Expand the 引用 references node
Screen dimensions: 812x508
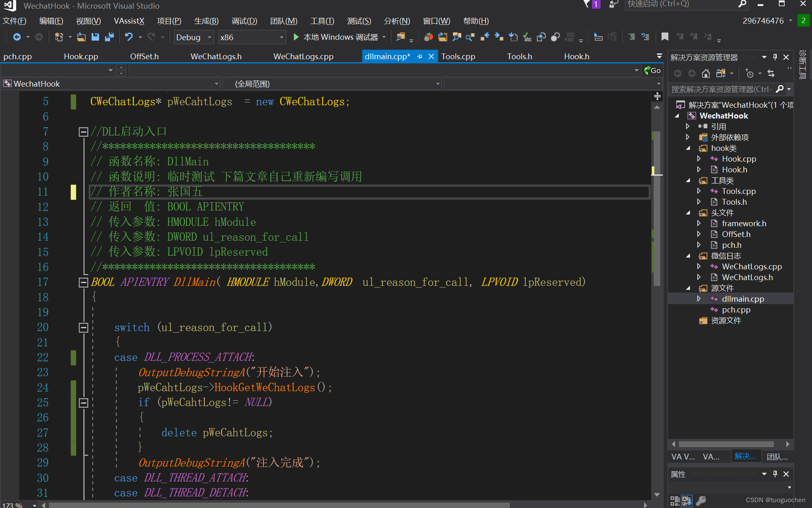pyautogui.click(x=688, y=126)
